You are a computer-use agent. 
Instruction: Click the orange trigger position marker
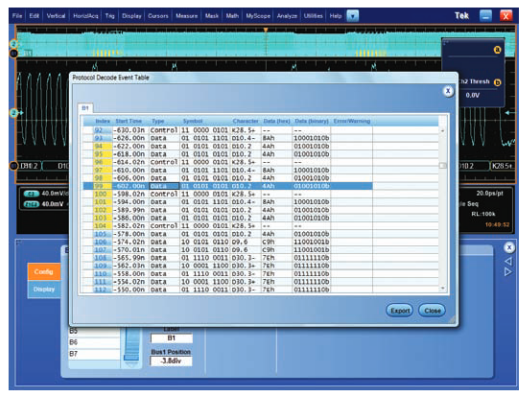pyautogui.click(x=266, y=31)
